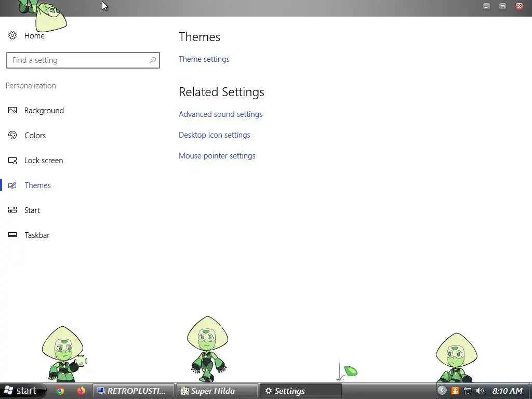Maximize the Settings window
Viewport: 532px width, 399px height.
503,6
